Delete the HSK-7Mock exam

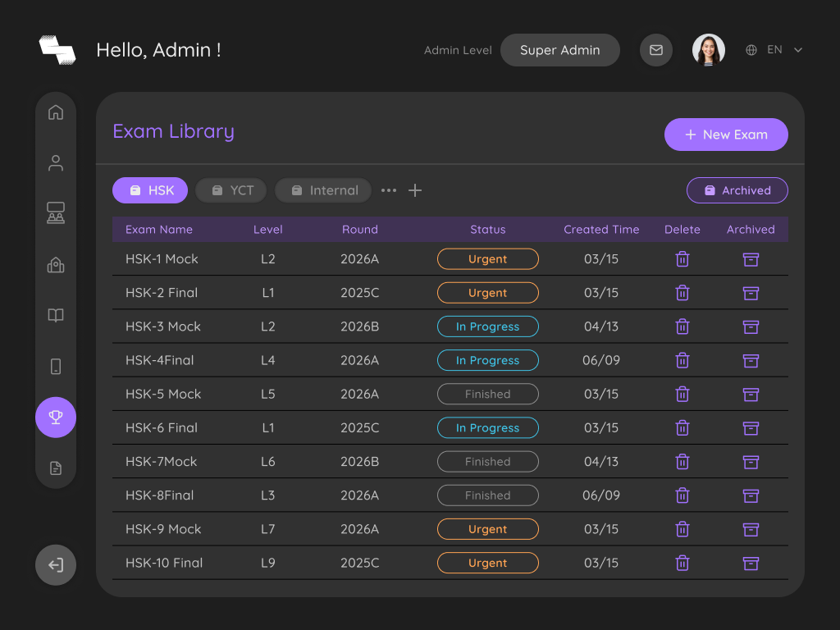pyautogui.click(x=682, y=462)
